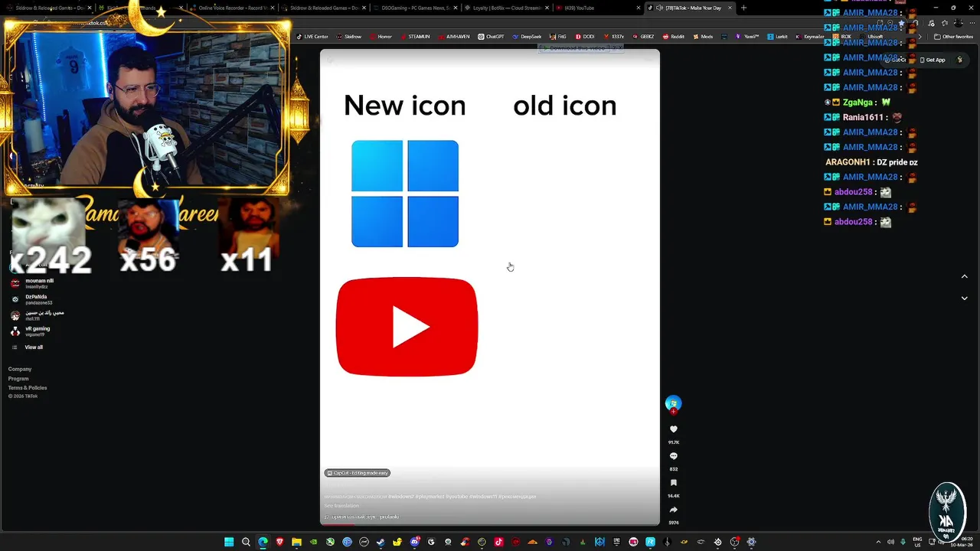The height and width of the screenshot is (551, 980).
Task: Share the video with the arrow icon
Action: [674, 510]
